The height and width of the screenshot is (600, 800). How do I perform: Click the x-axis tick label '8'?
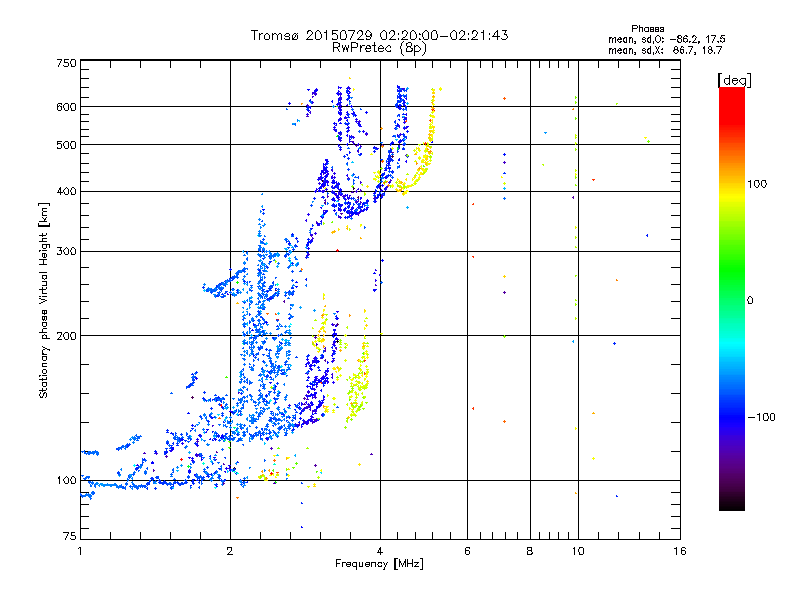[530, 551]
